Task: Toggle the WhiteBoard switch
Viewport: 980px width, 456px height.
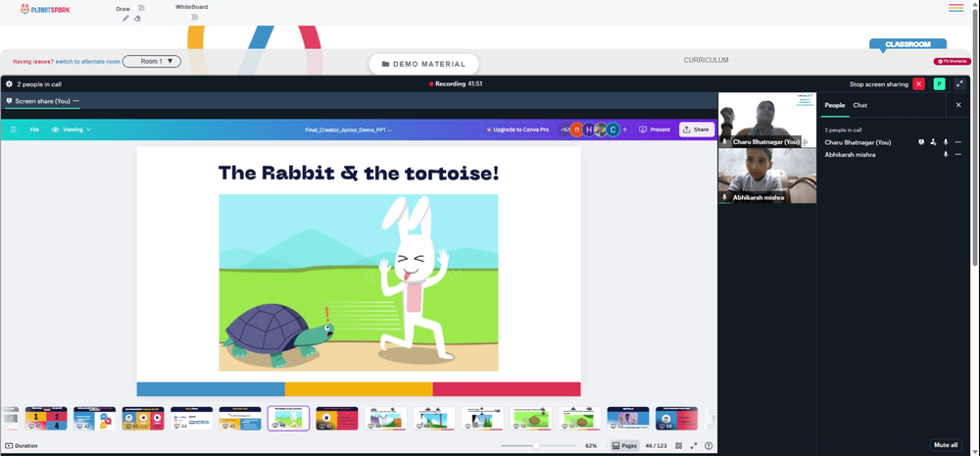Action: [193, 17]
